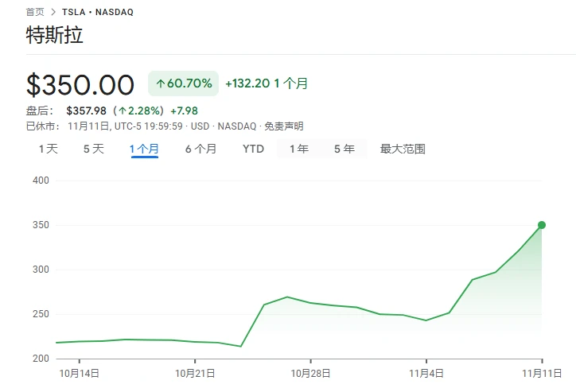Screen dimensions: 576x392
Task: Select the 5天 range tab
Action: [94, 149]
